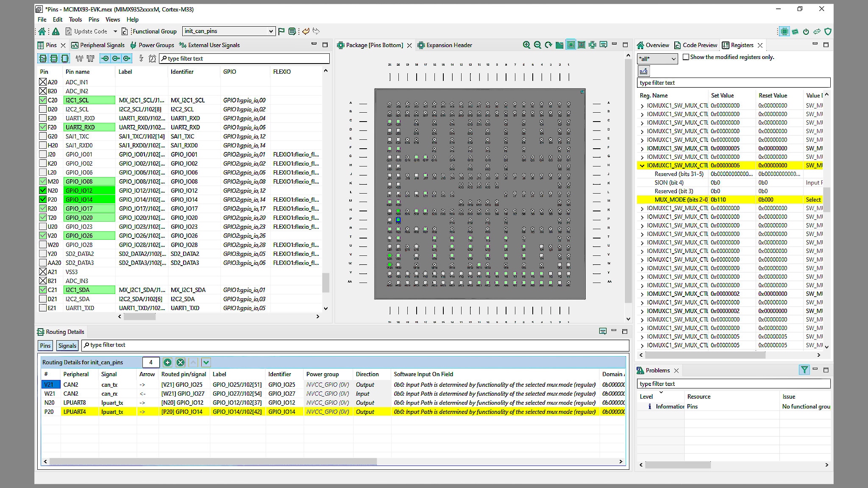Click the power tool icon top right
The image size is (868, 488).
click(806, 31)
